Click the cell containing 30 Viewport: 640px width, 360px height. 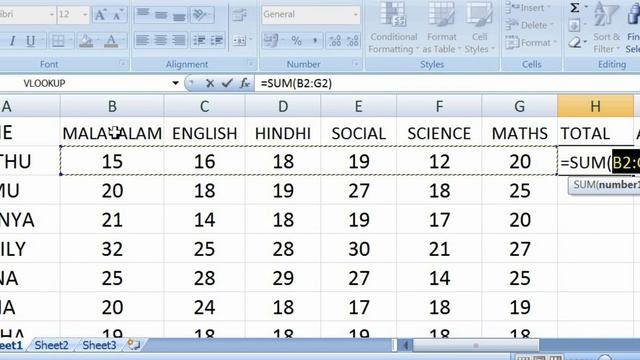(x=359, y=249)
